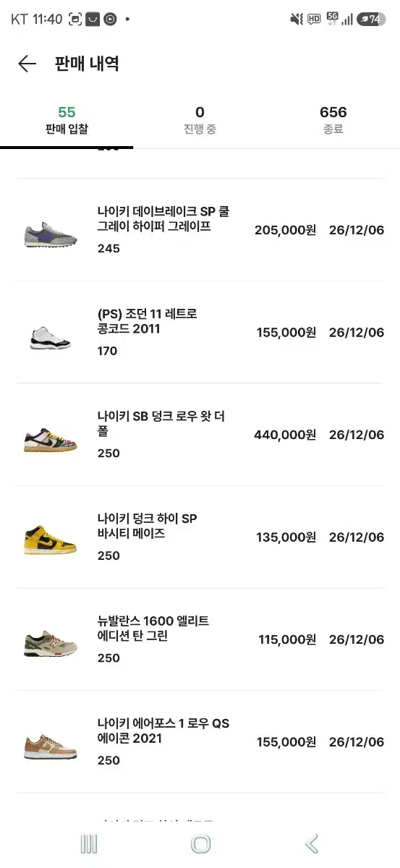The image size is (400, 868).
Task: Tap the muted sound status icon
Action: pos(297,20)
